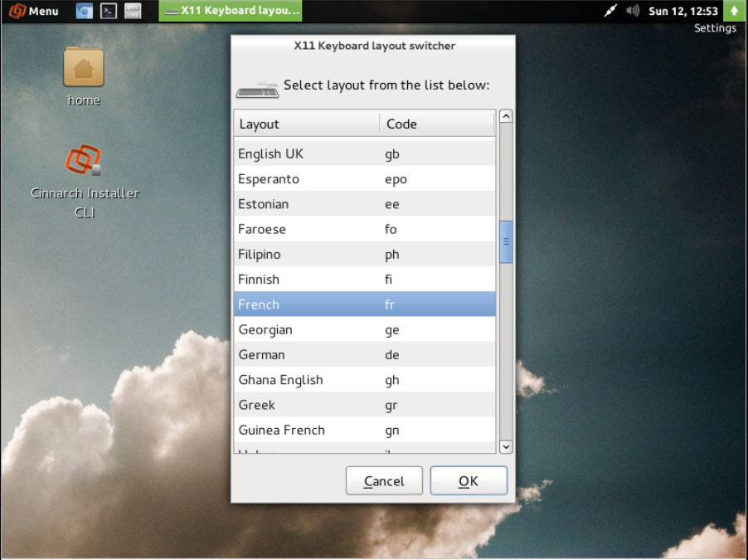Click the layout list scrollbar thumb
The width and height of the screenshot is (748, 560).
coord(506,241)
